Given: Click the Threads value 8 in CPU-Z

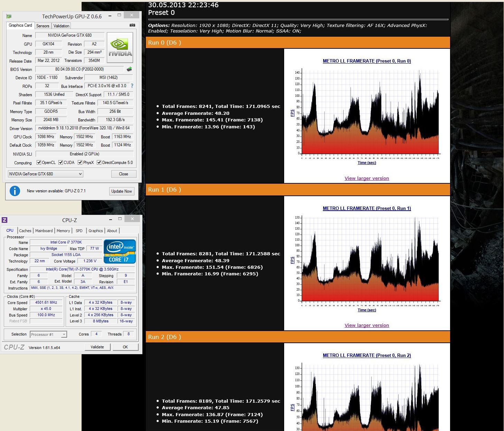Looking at the screenshot, I should 129,334.
